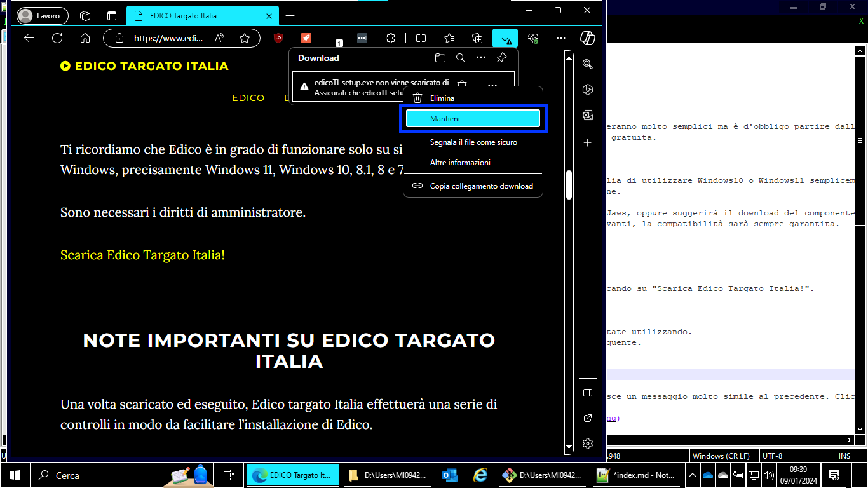Screen dimensions: 868x488
Task: Open Outlook in the Edge sidebar
Action: click(588, 115)
